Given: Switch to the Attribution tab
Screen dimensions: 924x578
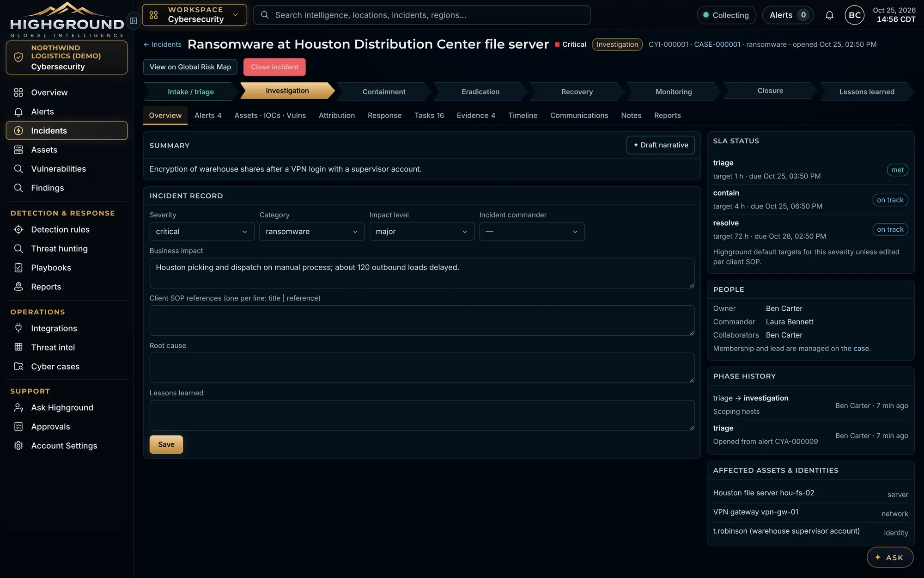Looking at the screenshot, I should tap(337, 116).
